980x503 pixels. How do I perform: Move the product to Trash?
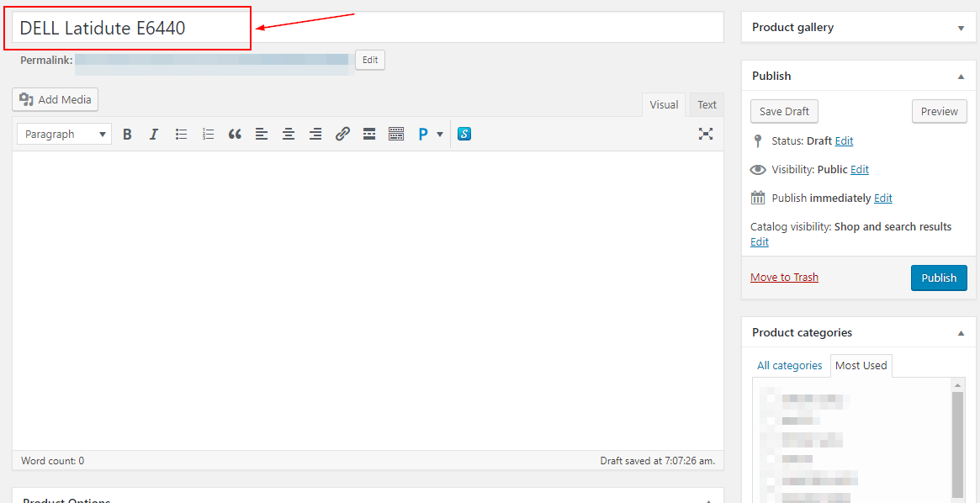pos(784,277)
